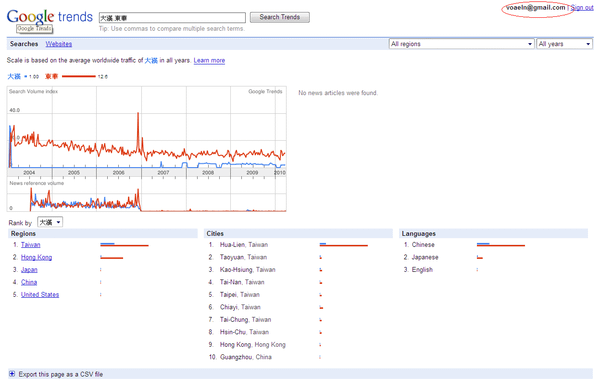Click the China region link

29,282
